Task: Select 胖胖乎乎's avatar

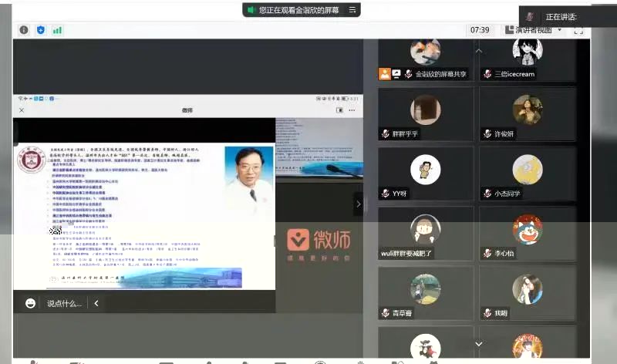Action: point(426,110)
